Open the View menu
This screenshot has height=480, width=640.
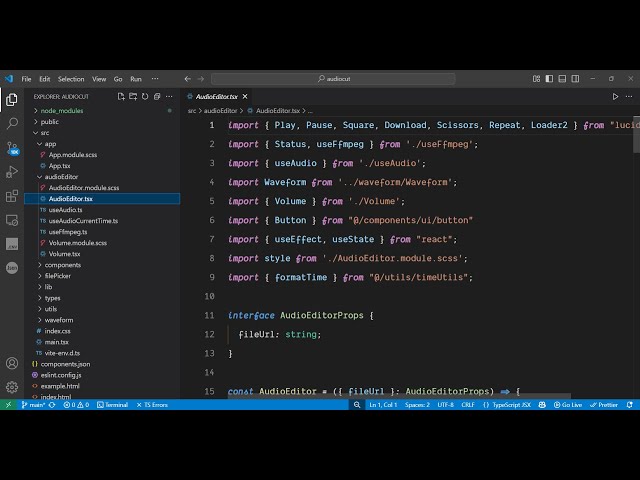pyautogui.click(x=99, y=79)
